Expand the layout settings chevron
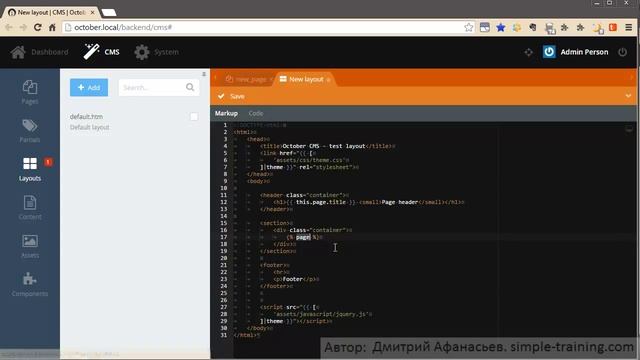This screenshot has width=640, height=360. tap(628, 96)
